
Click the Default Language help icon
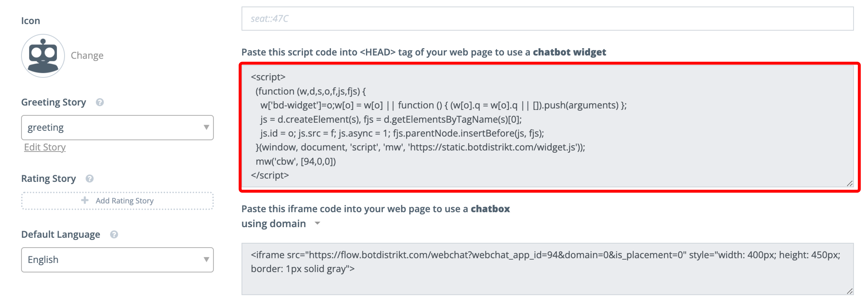pyautogui.click(x=114, y=234)
